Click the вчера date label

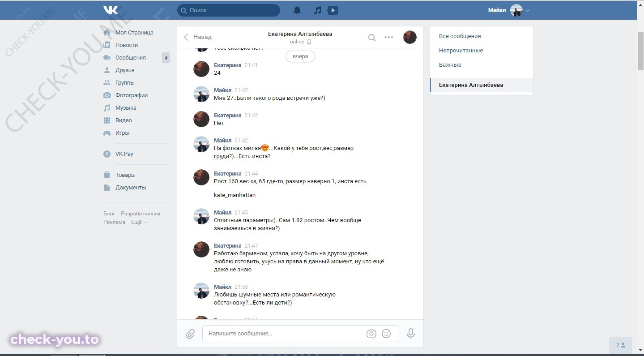[300, 57]
